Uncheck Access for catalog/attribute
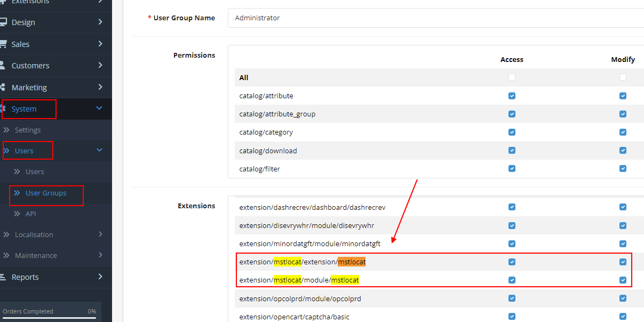Image resolution: width=644 pixels, height=322 pixels. tap(512, 96)
